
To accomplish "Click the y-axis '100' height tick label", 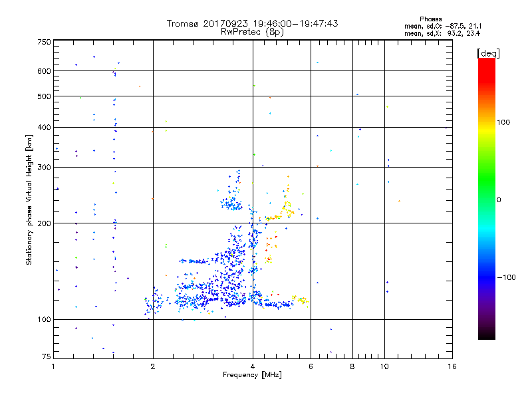I will tap(44, 319).
